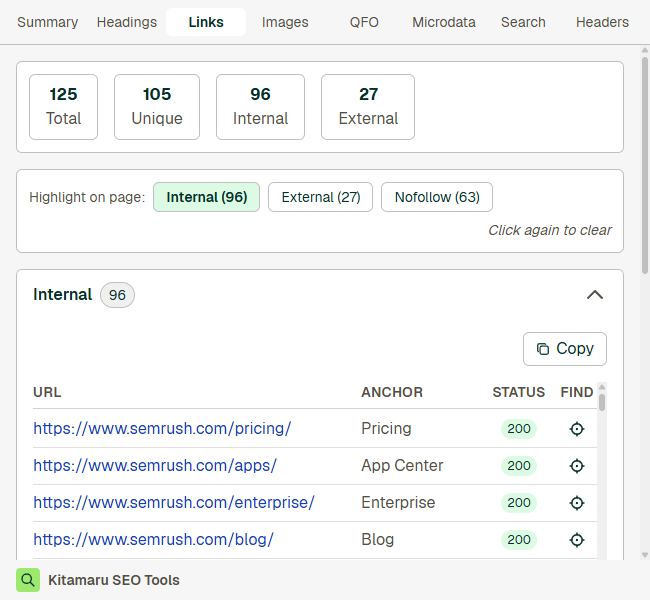
Task: Switch to the Summary tab
Action: 48,22
